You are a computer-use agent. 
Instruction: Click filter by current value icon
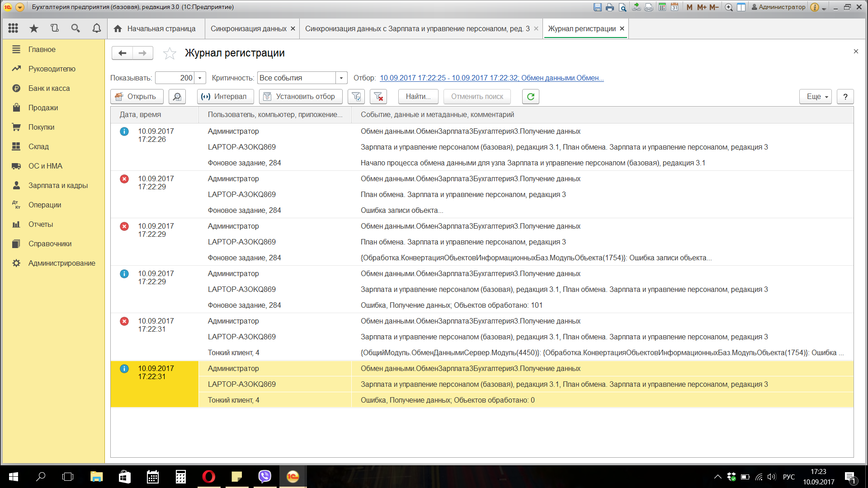click(356, 97)
